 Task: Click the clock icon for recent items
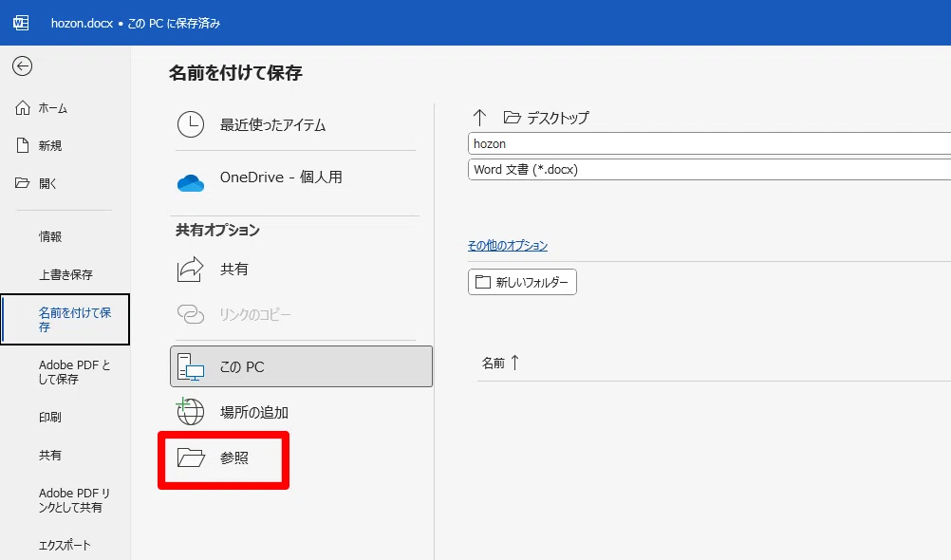tap(191, 124)
